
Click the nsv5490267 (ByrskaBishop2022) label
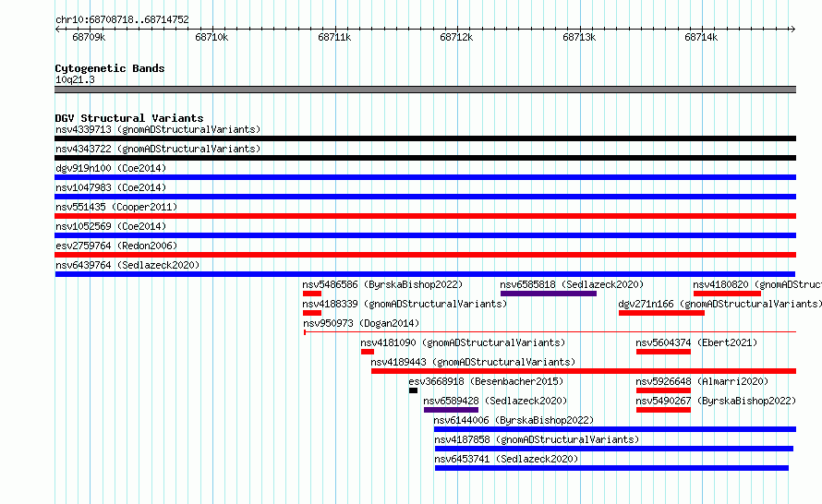[716, 401]
